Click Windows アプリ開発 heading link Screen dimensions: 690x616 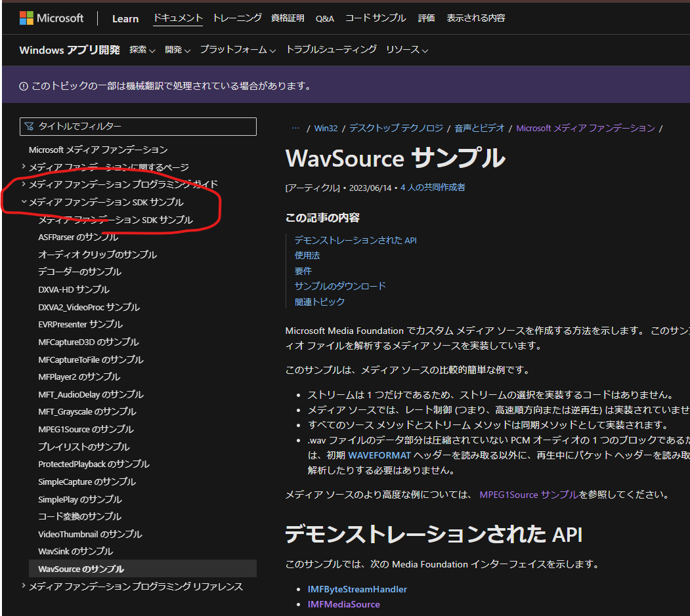[70, 50]
